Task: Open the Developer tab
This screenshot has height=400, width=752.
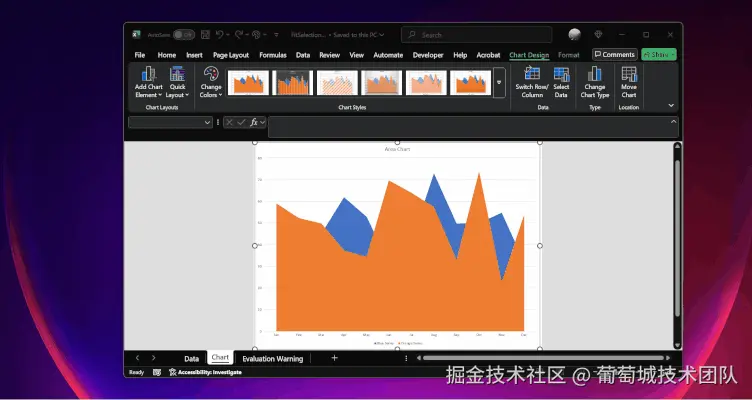Action: click(428, 55)
